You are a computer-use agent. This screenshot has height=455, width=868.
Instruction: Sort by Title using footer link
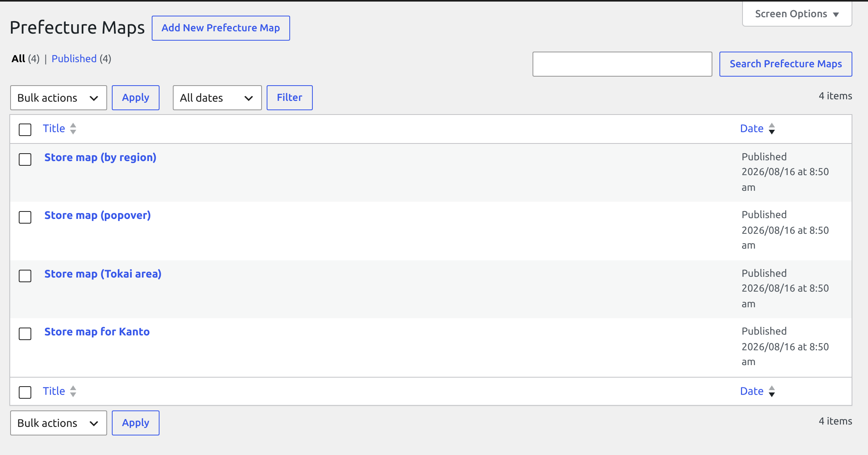point(54,391)
